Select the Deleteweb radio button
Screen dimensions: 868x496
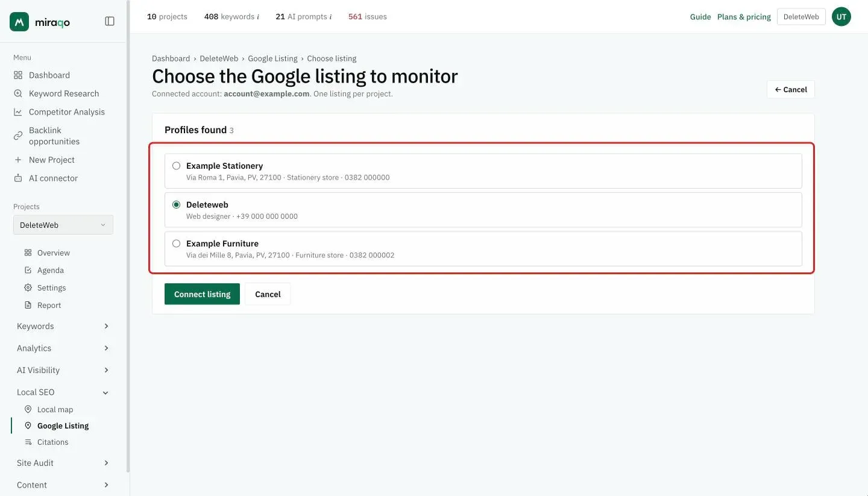click(x=177, y=205)
